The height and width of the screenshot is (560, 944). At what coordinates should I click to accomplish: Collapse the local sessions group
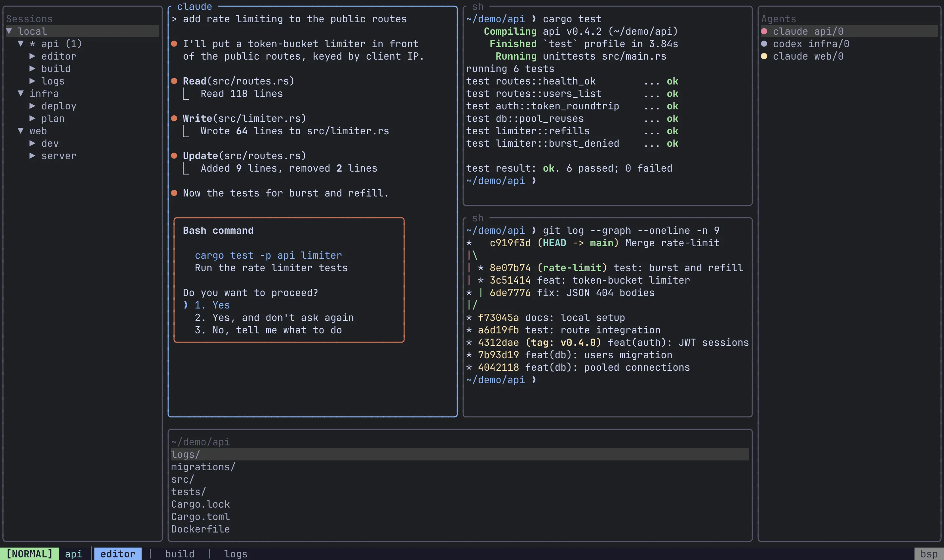[x=9, y=31]
